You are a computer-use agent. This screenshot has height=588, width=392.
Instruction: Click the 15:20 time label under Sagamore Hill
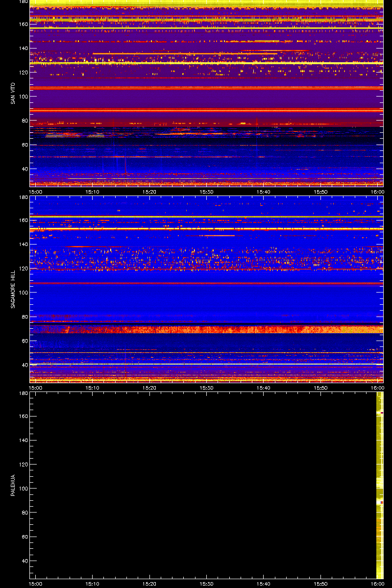tap(150, 388)
